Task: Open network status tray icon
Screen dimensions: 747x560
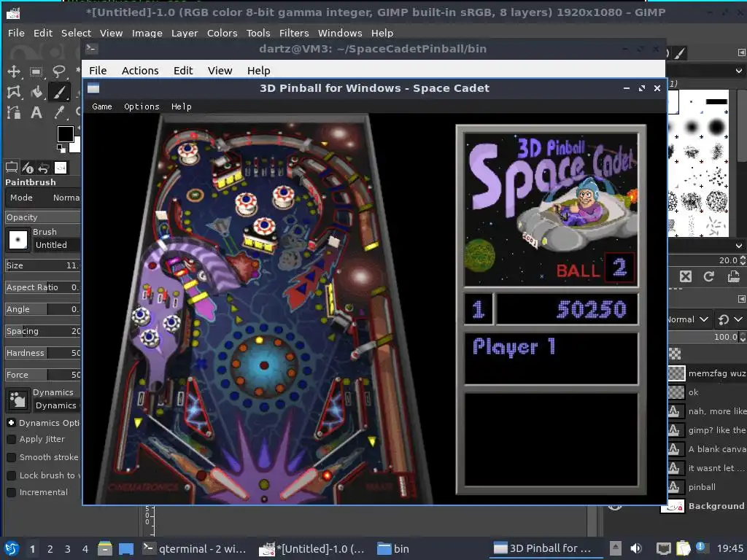Action: click(663, 548)
